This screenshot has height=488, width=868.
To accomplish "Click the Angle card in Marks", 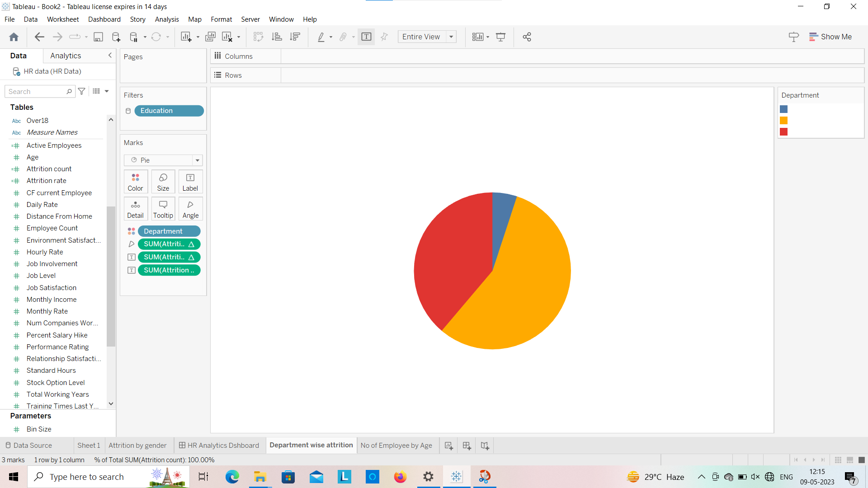I will pyautogui.click(x=190, y=209).
